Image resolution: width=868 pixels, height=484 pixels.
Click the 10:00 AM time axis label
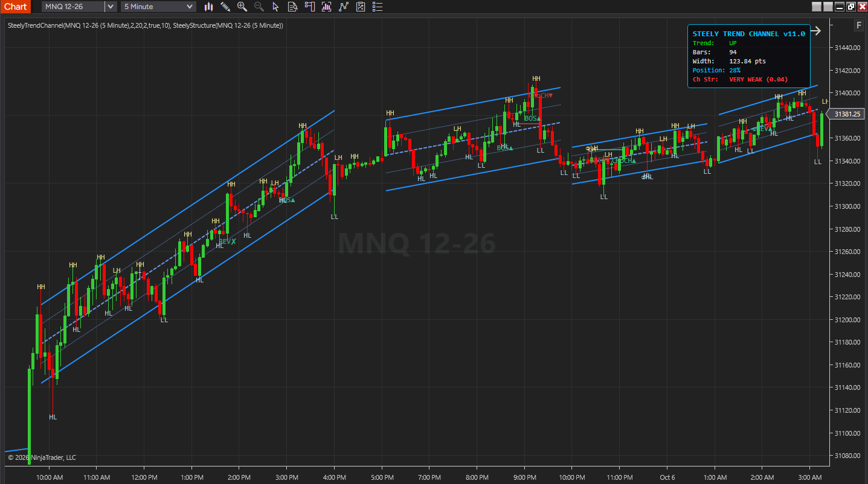pyautogui.click(x=49, y=477)
